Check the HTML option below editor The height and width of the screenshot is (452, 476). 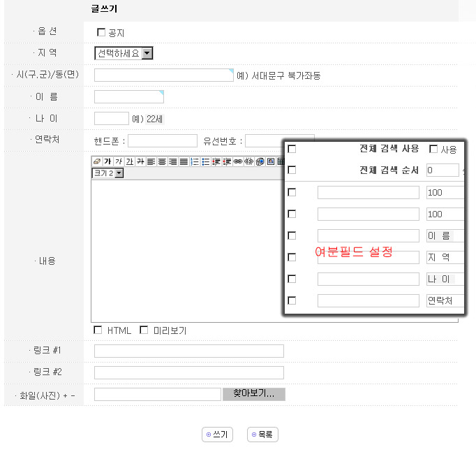[98, 330]
